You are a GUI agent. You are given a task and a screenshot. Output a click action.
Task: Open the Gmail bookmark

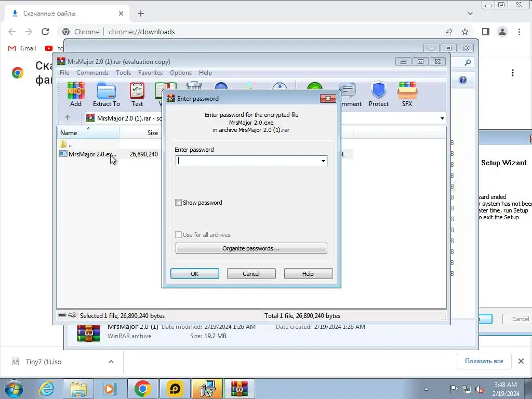tap(22, 48)
